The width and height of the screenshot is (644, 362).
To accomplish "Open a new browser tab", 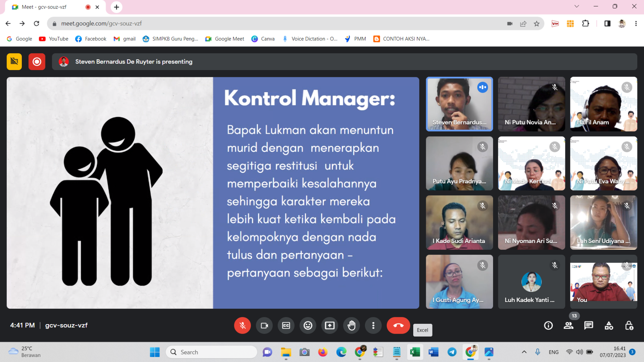I will tap(117, 7).
